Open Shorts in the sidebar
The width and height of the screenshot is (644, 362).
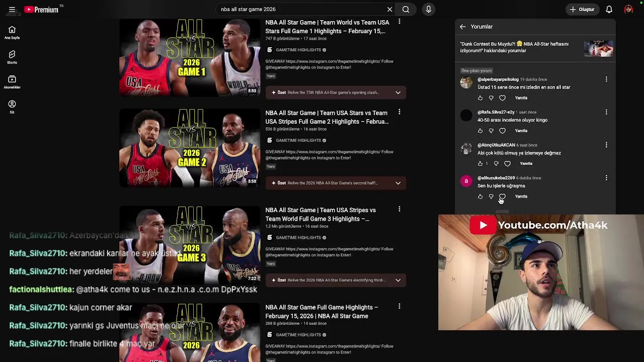pyautogui.click(x=12, y=57)
